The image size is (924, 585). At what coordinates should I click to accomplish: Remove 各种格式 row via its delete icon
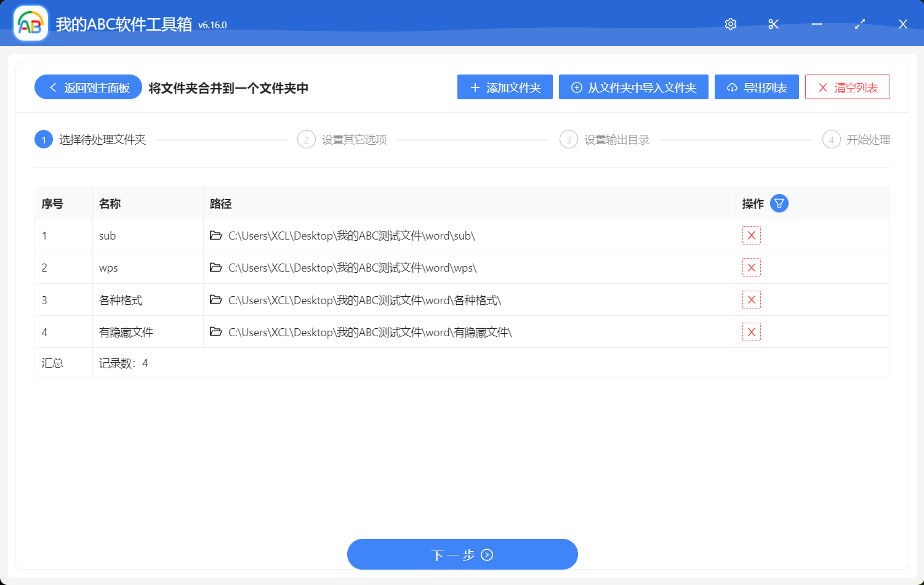[752, 300]
